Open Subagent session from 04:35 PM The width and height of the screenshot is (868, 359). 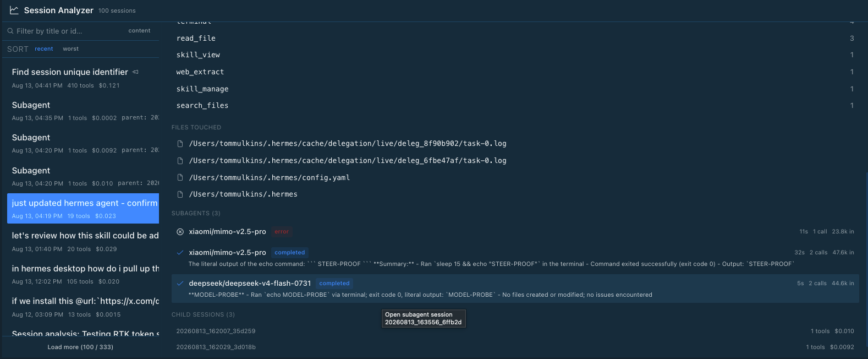83,111
